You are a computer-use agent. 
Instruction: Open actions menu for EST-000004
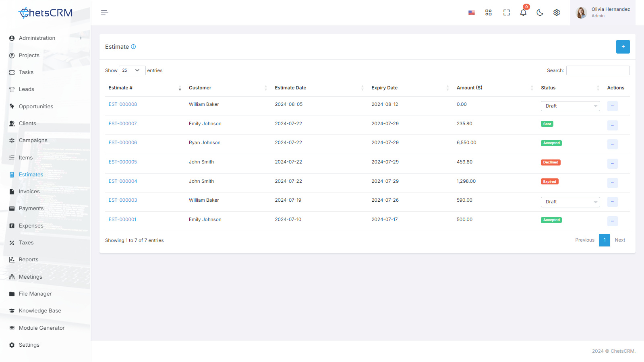pyautogui.click(x=612, y=183)
